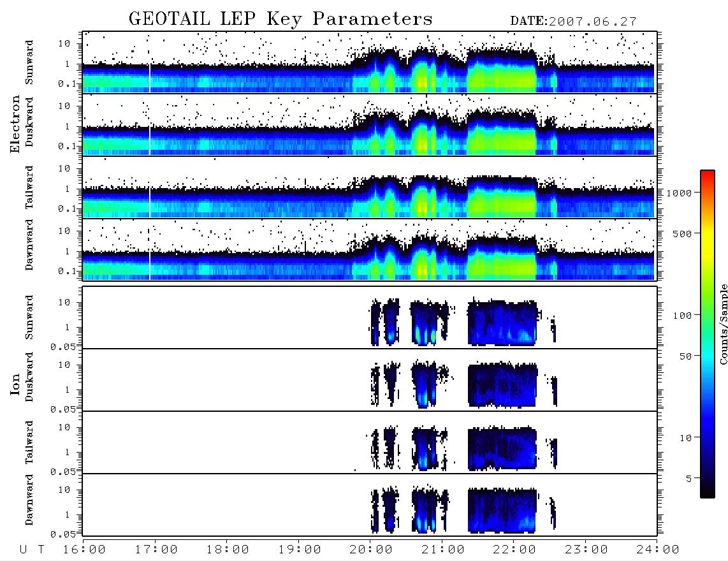Screen dimensions: 728x561
Task: Click the vertical "Ion" group label
Action: [x=15, y=384]
